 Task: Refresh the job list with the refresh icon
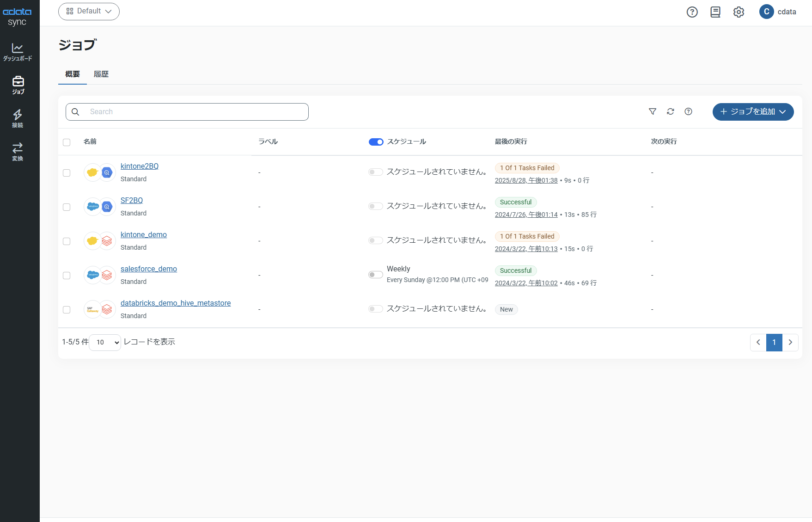coord(670,111)
